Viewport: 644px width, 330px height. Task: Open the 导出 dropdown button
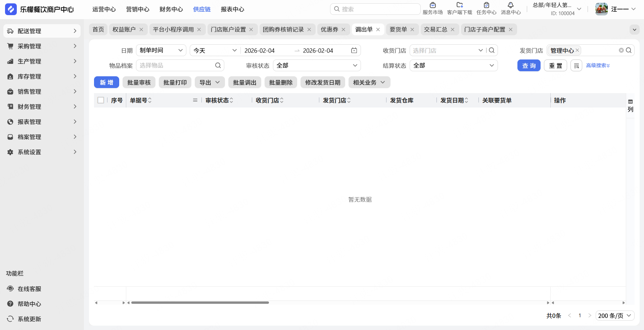pos(210,82)
